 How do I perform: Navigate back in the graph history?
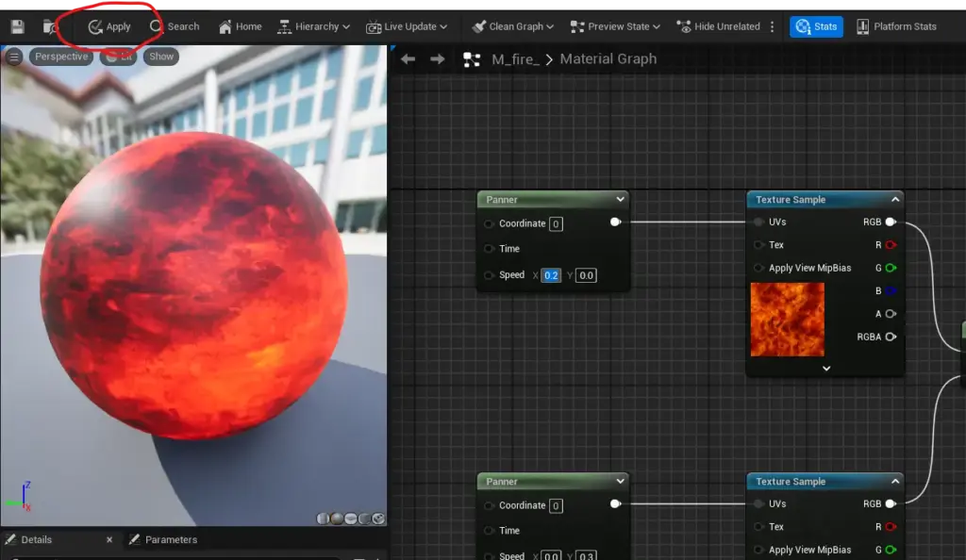click(408, 59)
